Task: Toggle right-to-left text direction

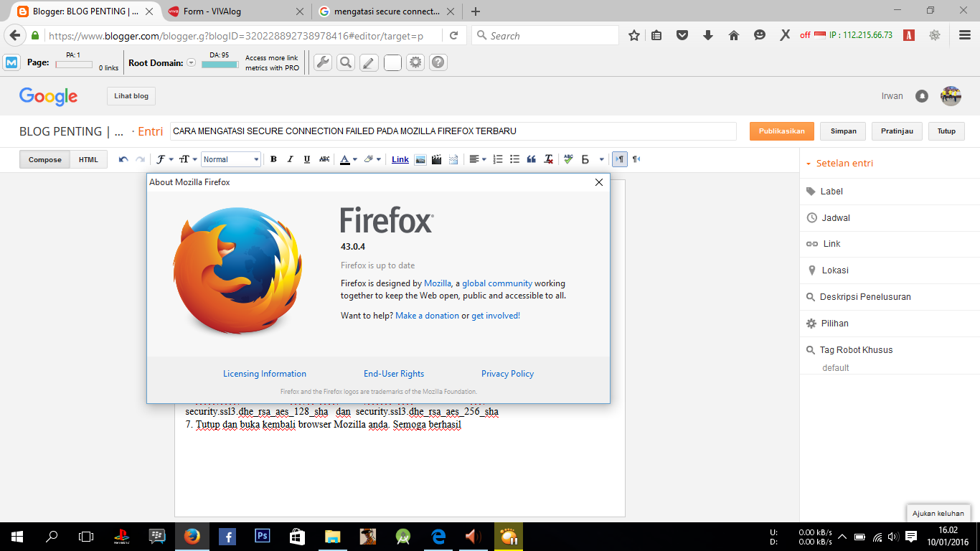Action: tap(636, 159)
